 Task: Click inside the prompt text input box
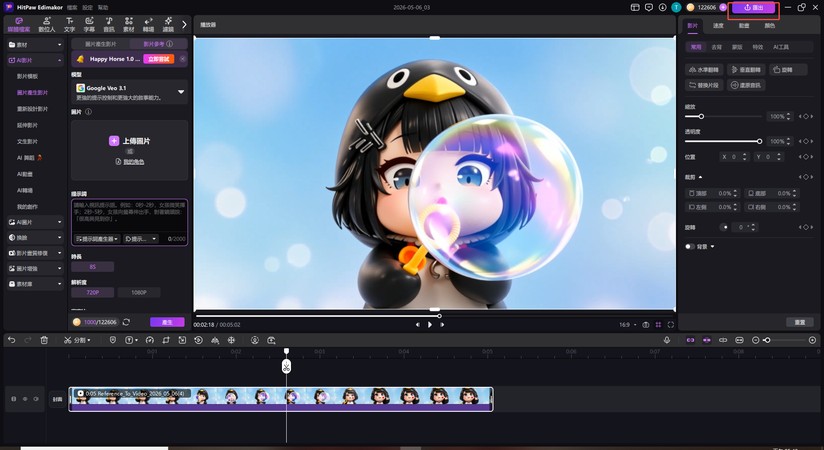tap(129, 216)
